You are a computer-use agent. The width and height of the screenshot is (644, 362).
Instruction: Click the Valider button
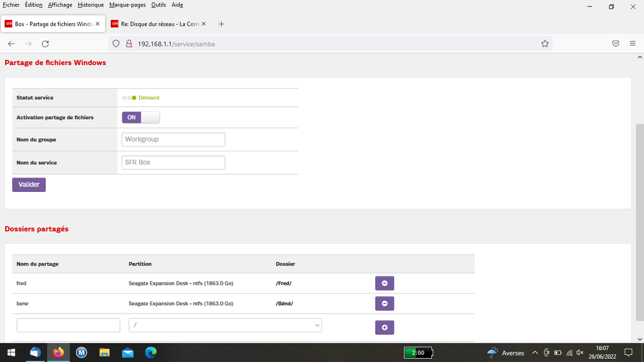click(x=29, y=185)
